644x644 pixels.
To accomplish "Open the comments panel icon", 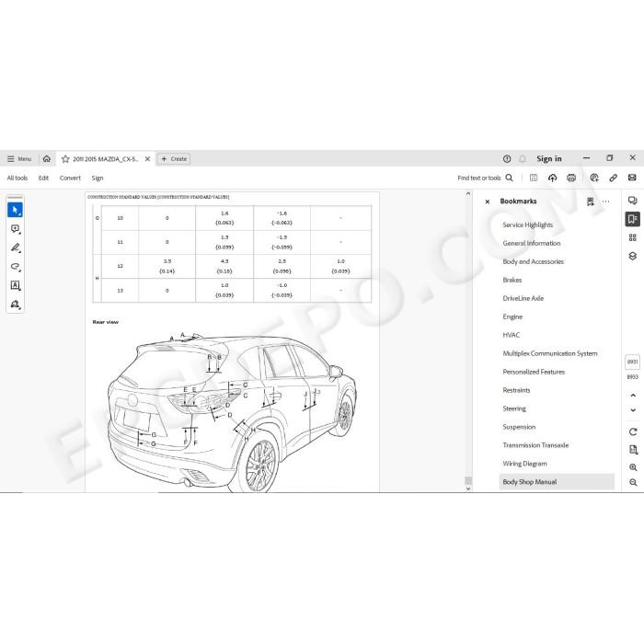I will pos(633,201).
